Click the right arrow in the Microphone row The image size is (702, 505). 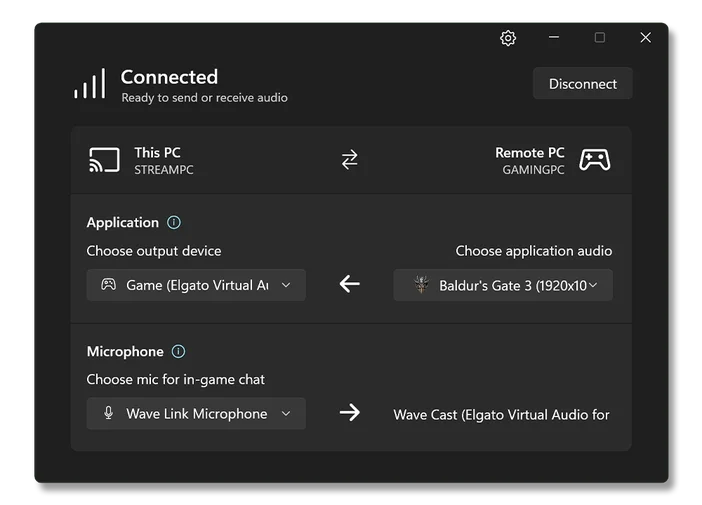(349, 413)
